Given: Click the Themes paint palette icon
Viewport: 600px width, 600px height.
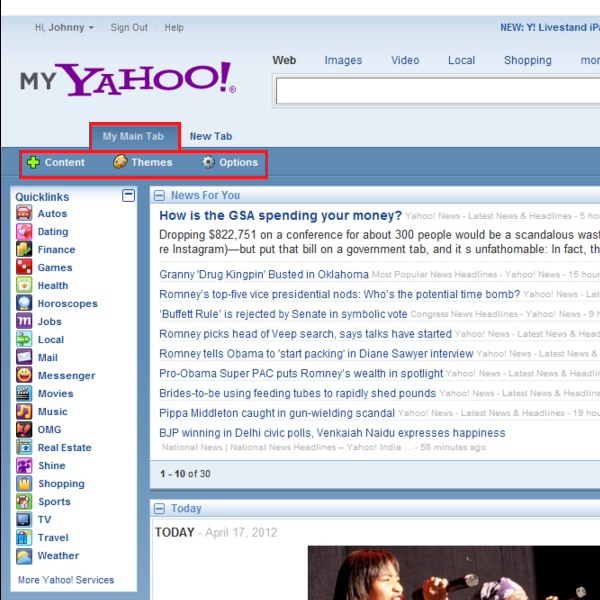Looking at the screenshot, I should (x=120, y=162).
